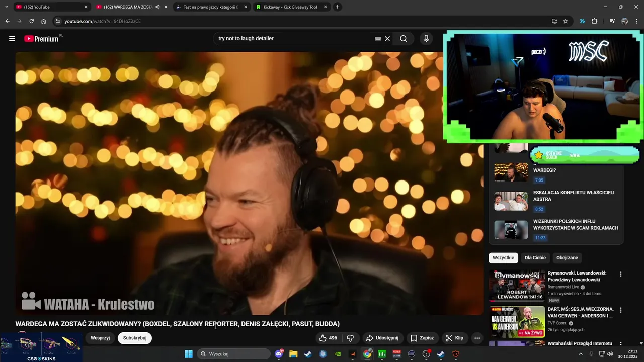Open more options for DART video
The image size is (644, 362).
620,310
